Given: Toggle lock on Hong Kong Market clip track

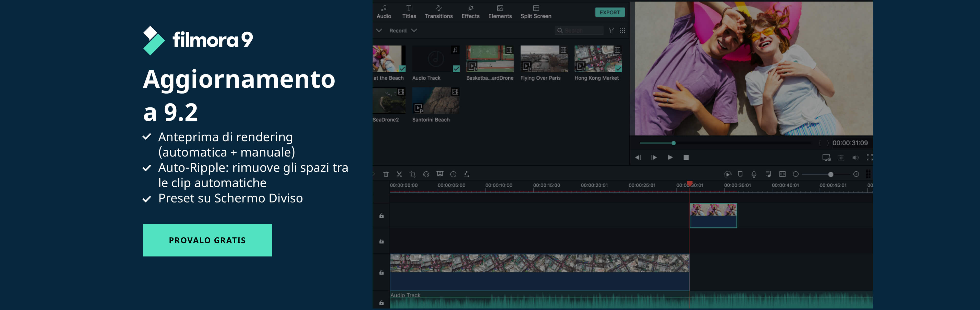Looking at the screenshot, I should coord(381,272).
